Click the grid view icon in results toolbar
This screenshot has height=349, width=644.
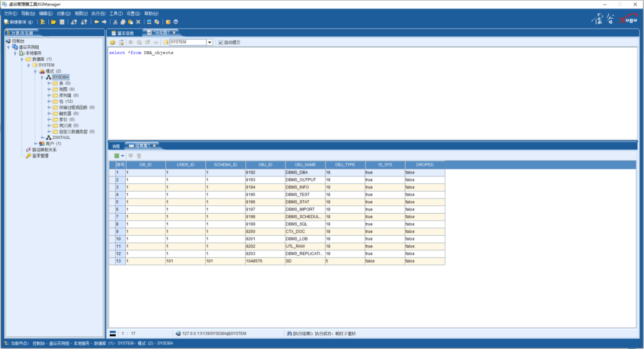(x=117, y=155)
